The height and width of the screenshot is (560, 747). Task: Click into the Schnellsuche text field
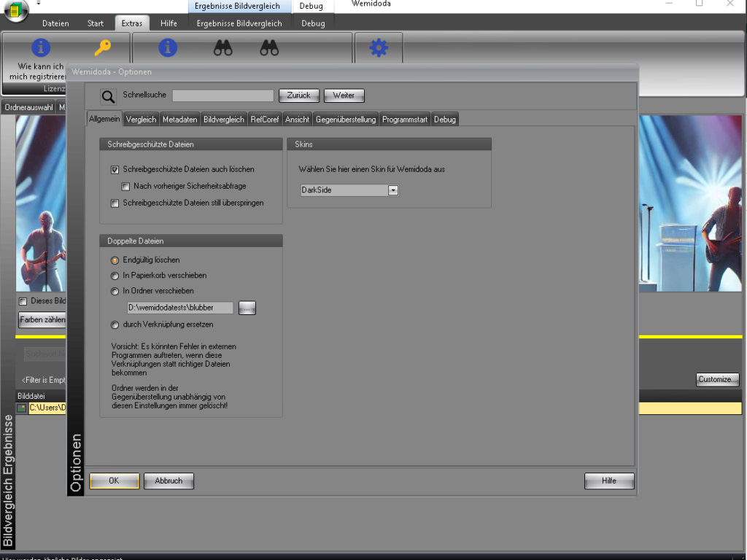click(x=222, y=96)
